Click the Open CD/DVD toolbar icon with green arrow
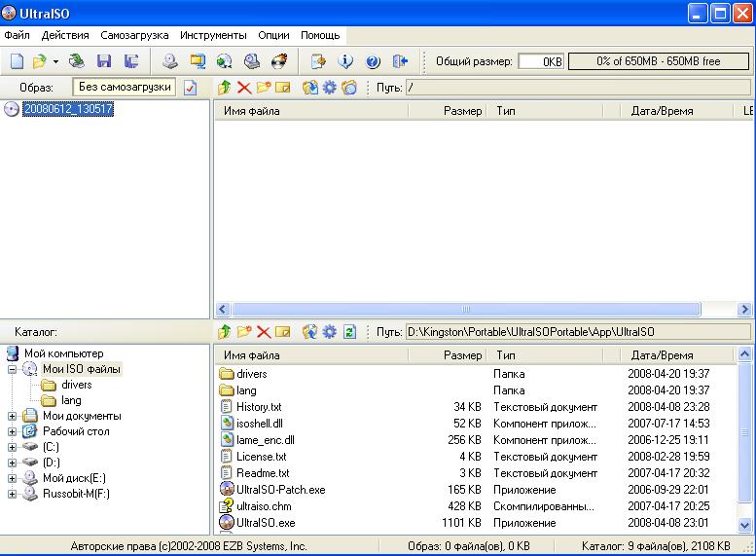This screenshot has height=556, width=756. click(76, 61)
